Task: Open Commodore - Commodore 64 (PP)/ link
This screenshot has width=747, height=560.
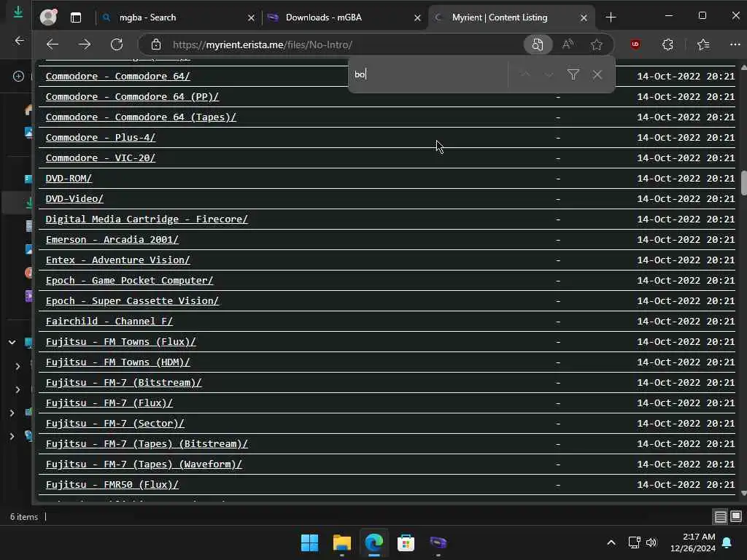Action: (x=132, y=97)
